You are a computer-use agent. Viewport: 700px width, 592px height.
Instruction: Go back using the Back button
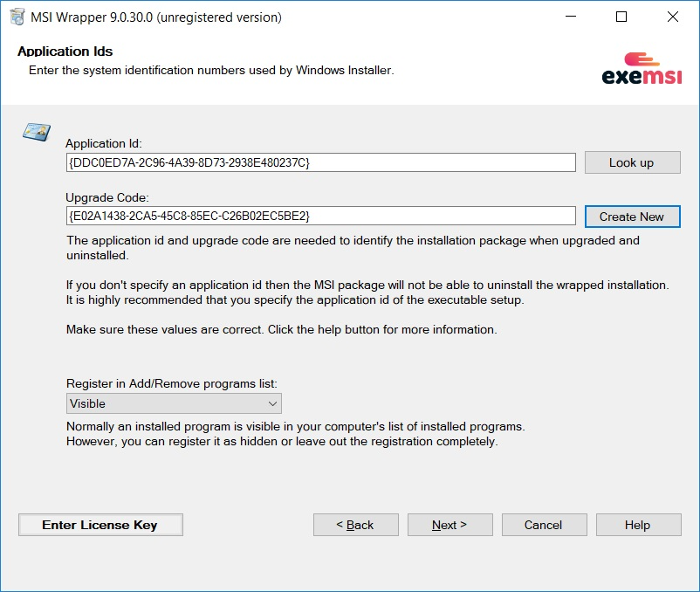pyautogui.click(x=355, y=525)
